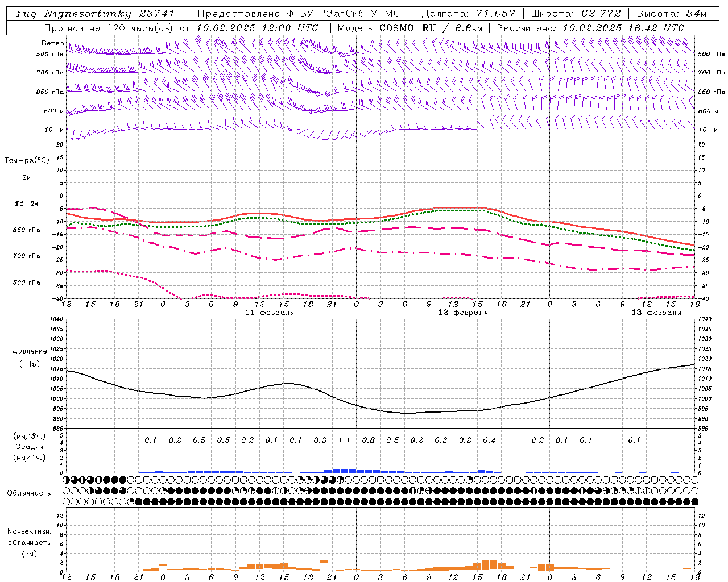Click the Осадки panel label
Screen dimensions: 728x582
[x=30, y=447]
